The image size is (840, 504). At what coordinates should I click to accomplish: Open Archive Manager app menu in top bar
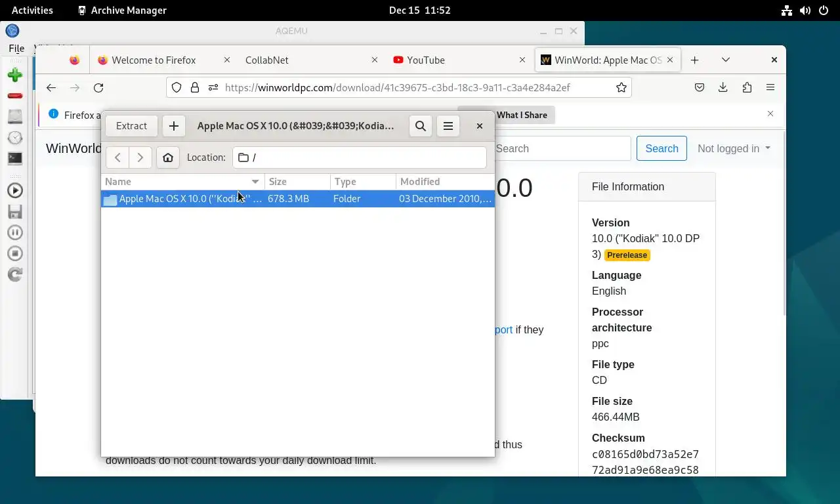(x=122, y=10)
